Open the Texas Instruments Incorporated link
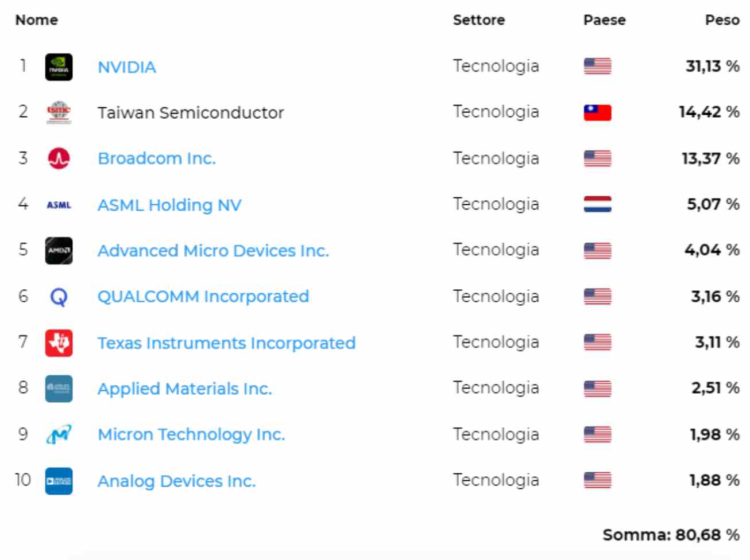 point(226,343)
